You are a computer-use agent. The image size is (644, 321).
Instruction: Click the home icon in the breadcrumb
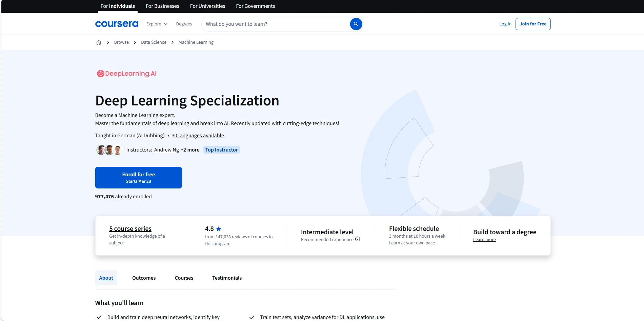click(99, 42)
